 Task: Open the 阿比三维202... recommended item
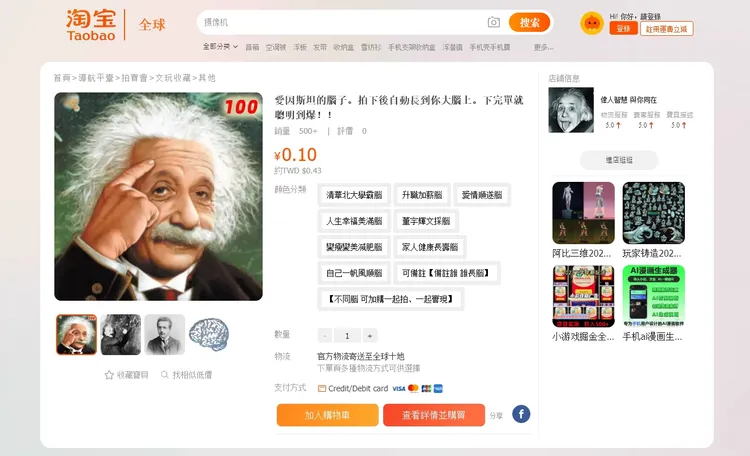[583, 220]
